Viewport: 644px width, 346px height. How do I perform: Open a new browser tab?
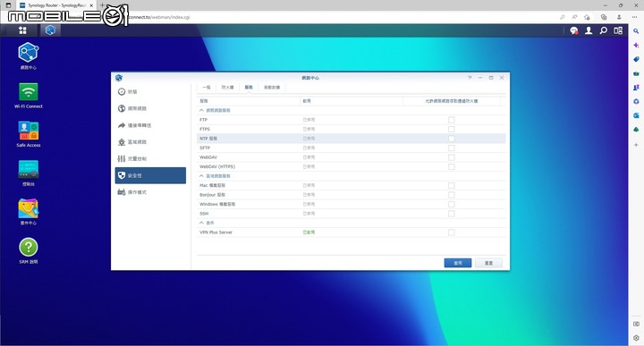pos(102,5)
